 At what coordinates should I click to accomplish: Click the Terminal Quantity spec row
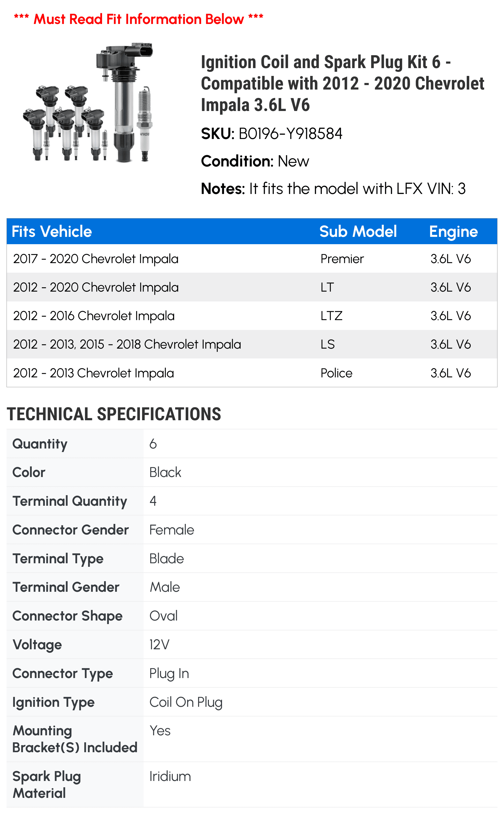click(x=252, y=501)
